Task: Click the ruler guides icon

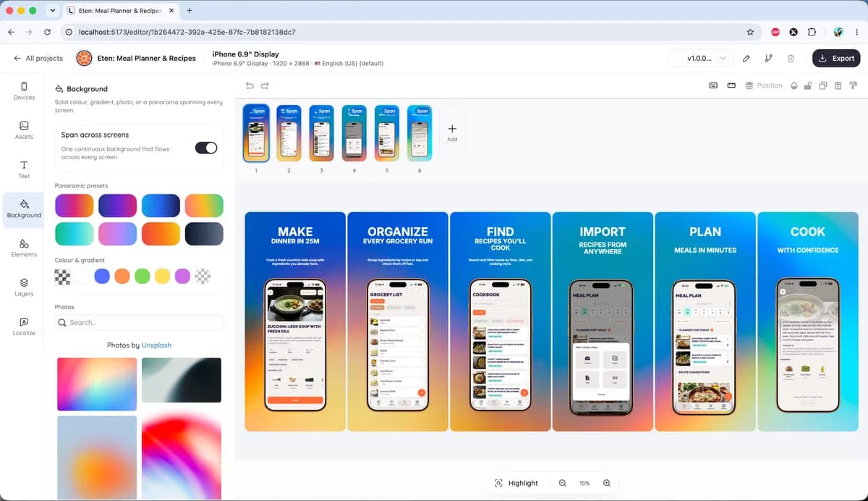Action: [731, 85]
